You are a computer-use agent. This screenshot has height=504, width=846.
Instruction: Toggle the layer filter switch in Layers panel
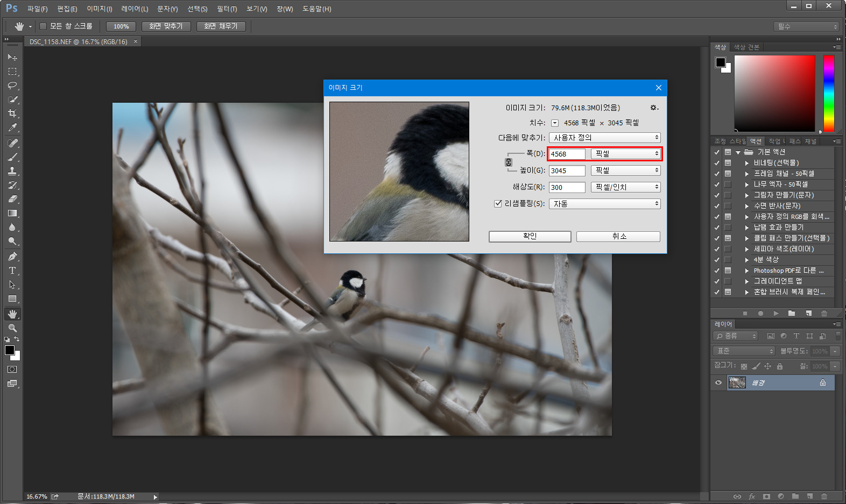838,336
